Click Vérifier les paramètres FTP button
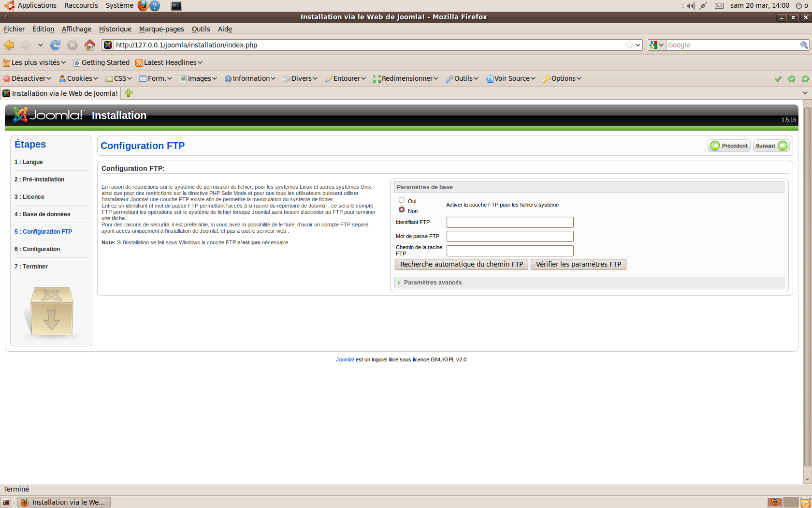 [x=579, y=264]
